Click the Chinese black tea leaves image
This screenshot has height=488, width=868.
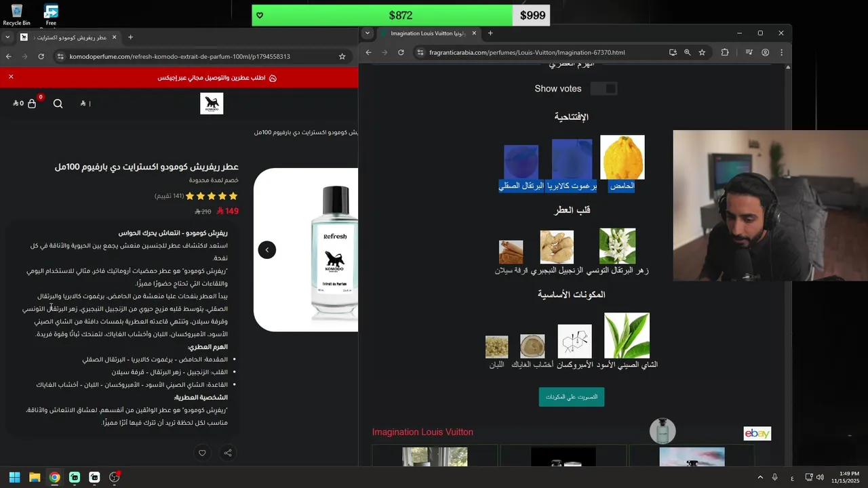[x=627, y=335]
